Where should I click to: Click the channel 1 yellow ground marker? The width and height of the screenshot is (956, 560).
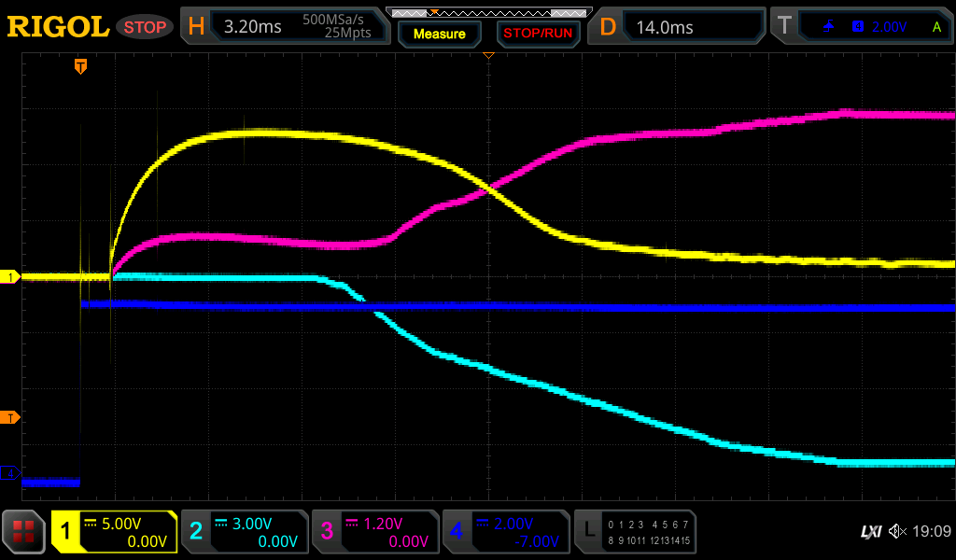coord(10,277)
